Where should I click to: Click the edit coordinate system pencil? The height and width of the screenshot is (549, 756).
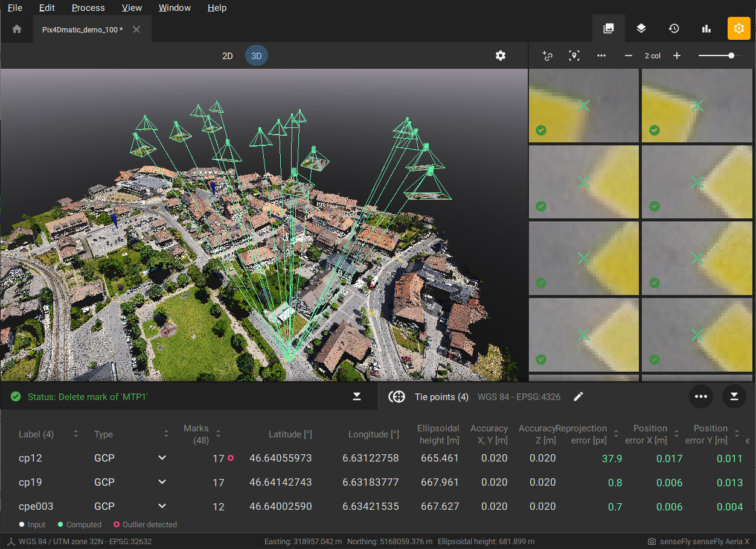[578, 396]
